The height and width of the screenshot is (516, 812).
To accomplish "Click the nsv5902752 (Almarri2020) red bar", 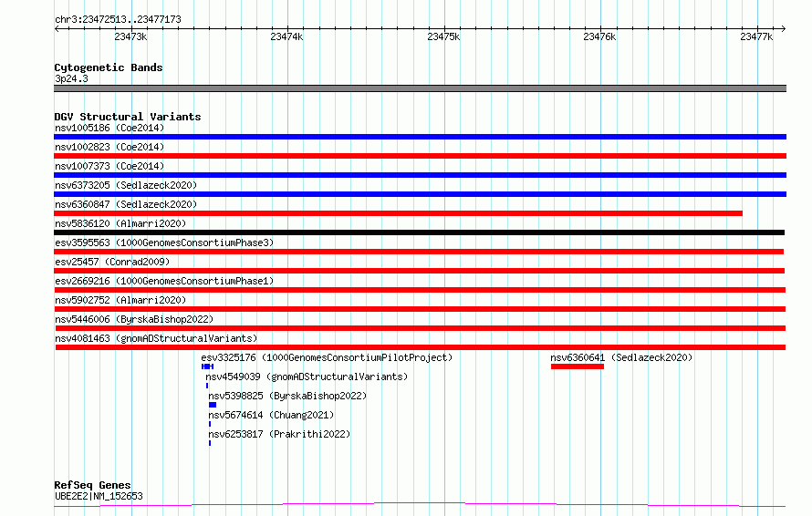I will tap(421, 309).
